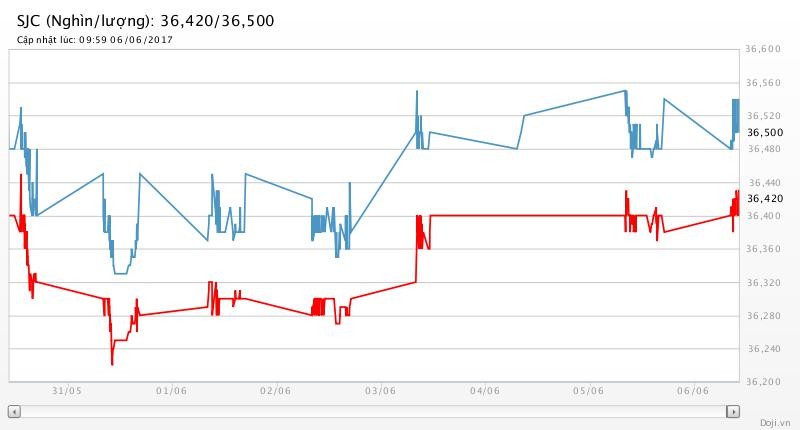Click the horizontal scrollbar track

(373, 411)
